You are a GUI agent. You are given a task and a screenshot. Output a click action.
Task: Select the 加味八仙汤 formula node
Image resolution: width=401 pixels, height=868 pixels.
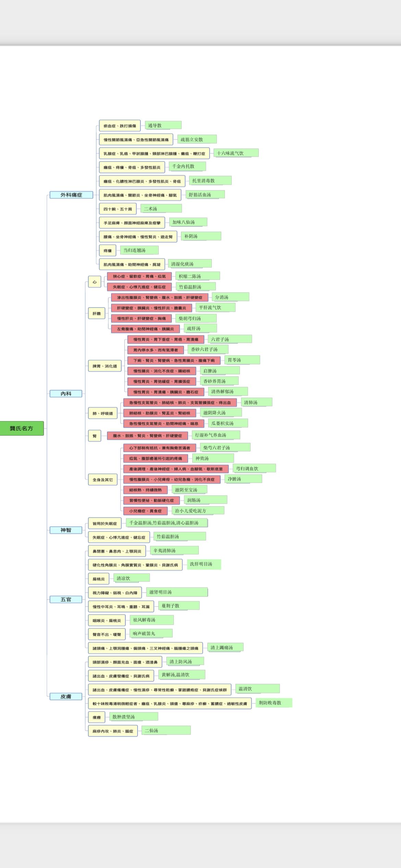[x=188, y=222]
